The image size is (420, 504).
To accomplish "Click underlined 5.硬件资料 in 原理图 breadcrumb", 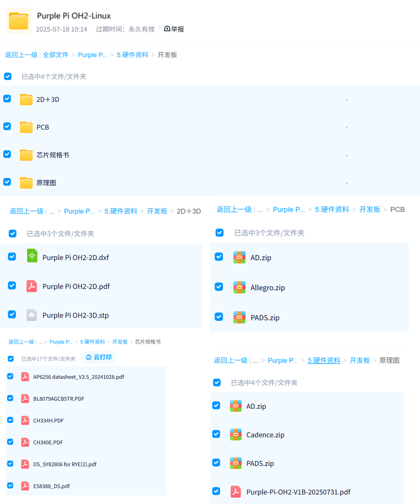I will (x=324, y=360).
